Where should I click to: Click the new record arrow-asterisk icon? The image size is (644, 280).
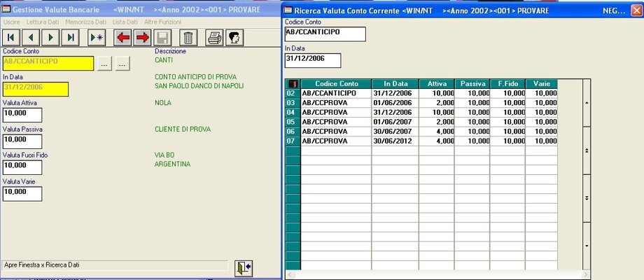(x=97, y=38)
